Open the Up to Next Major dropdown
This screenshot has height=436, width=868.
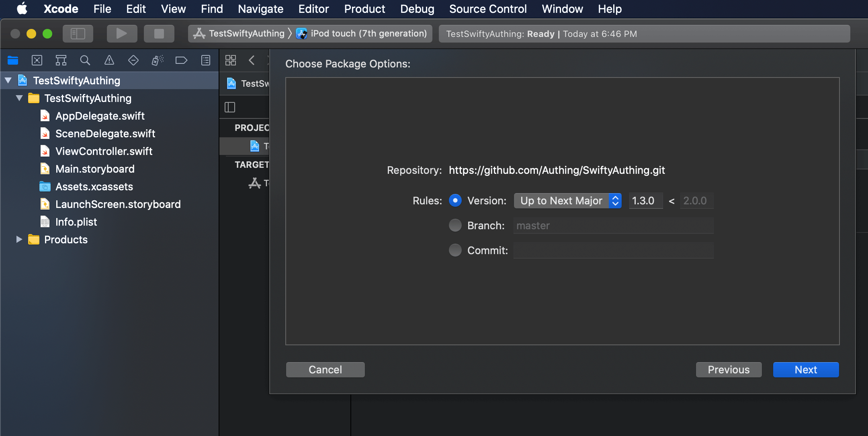(x=567, y=201)
